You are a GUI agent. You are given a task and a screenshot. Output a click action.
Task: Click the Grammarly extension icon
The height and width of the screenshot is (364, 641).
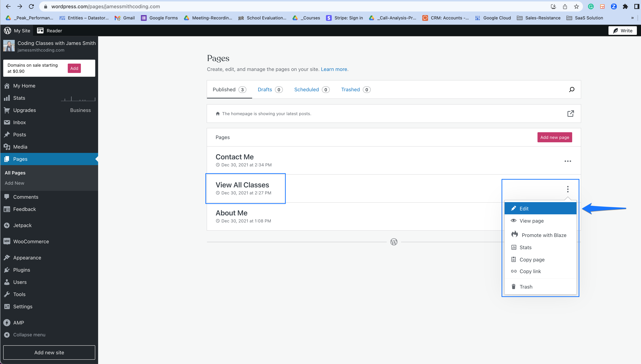pyautogui.click(x=591, y=6)
